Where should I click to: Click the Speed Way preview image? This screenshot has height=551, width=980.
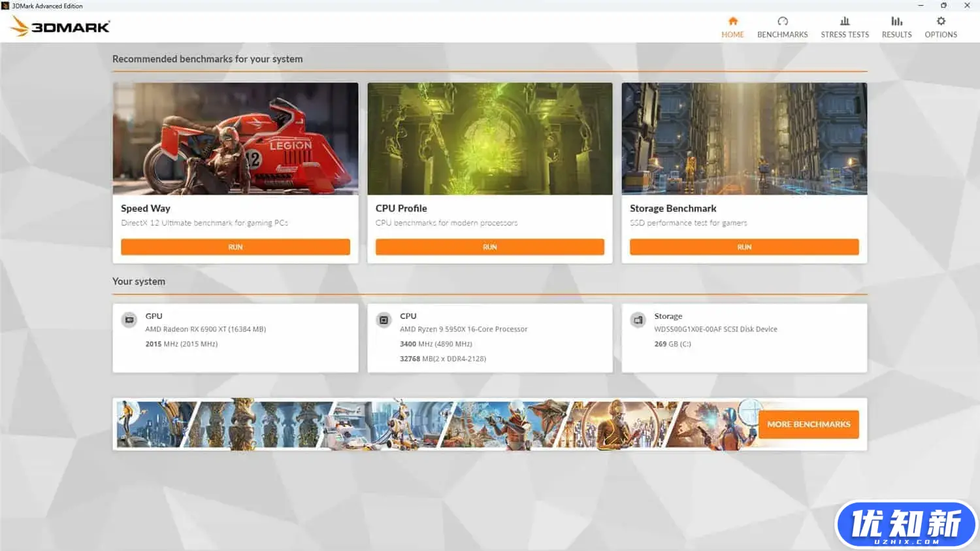pos(235,139)
